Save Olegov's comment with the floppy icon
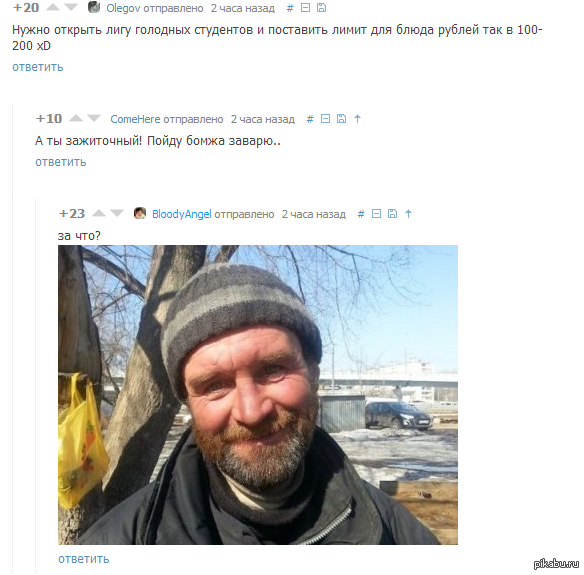Viewport: 584px width, 575px height. pos(321,8)
